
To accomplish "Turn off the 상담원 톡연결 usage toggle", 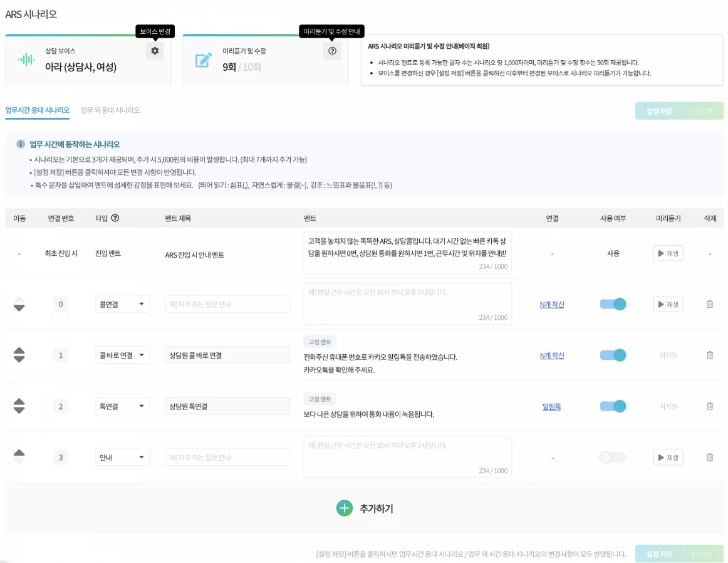I will [613, 406].
